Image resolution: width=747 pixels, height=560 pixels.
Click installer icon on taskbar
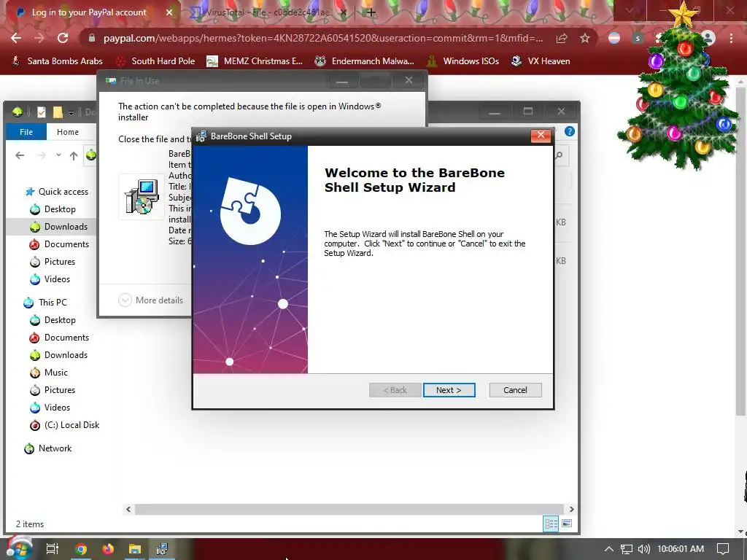tap(162, 548)
